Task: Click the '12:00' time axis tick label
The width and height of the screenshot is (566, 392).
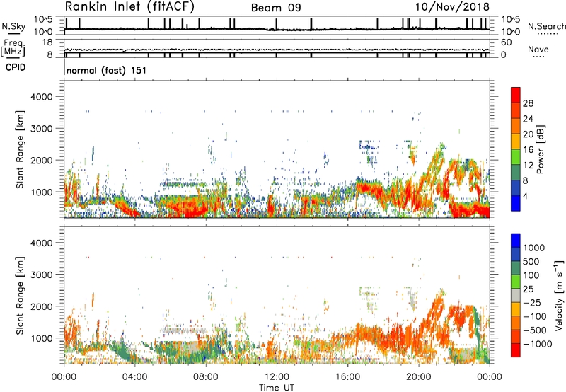Action: coord(277,377)
